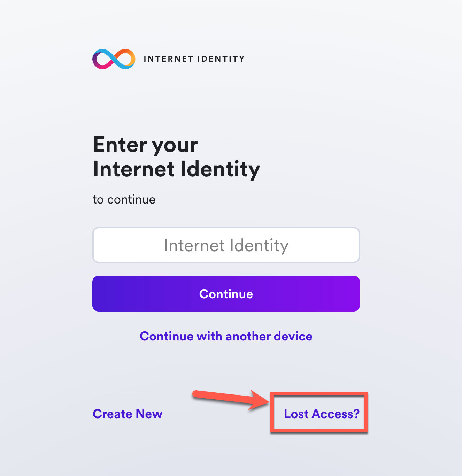Click the INTERNET IDENTITY wordmark
Viewport: 462px width, 476px height.
click(194, 59)
